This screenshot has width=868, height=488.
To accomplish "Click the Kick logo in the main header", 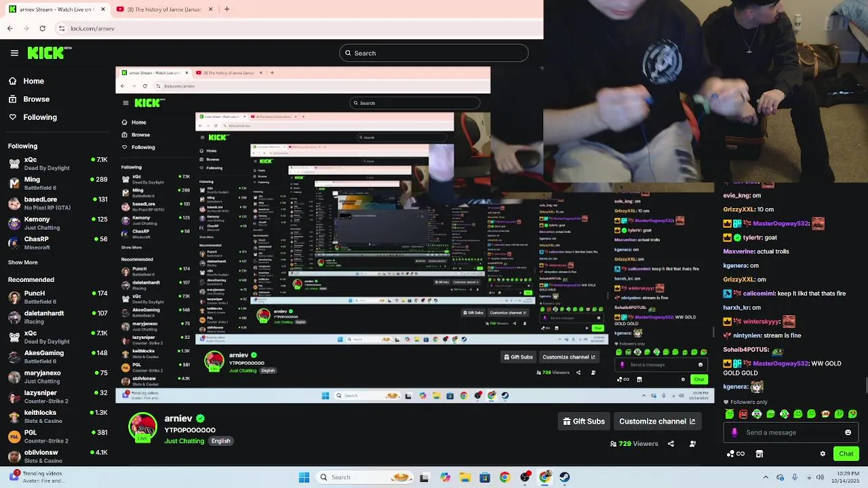I will pos(49,53).
